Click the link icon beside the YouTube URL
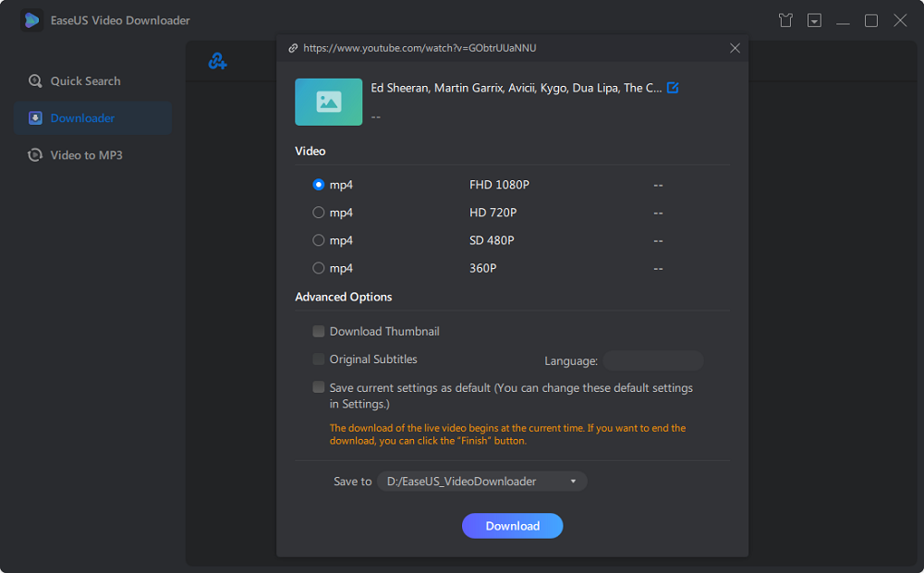Image resolution: width=924 pixels, height=573 pixels. pyautogui.click(x=293, y=48)
